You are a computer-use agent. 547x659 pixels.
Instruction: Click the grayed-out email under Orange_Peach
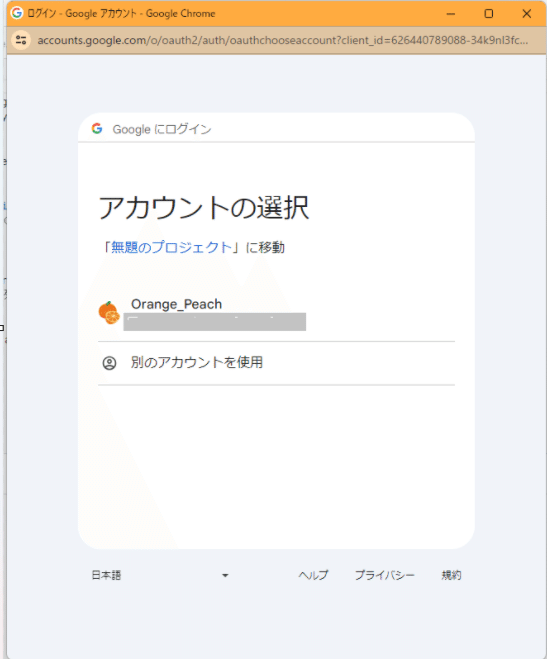[x=215, y=322]
